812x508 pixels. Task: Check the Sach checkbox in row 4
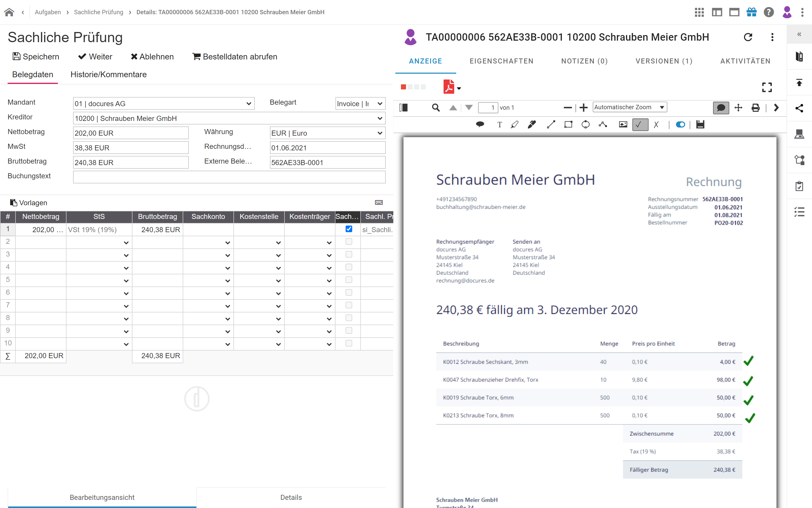349,267
